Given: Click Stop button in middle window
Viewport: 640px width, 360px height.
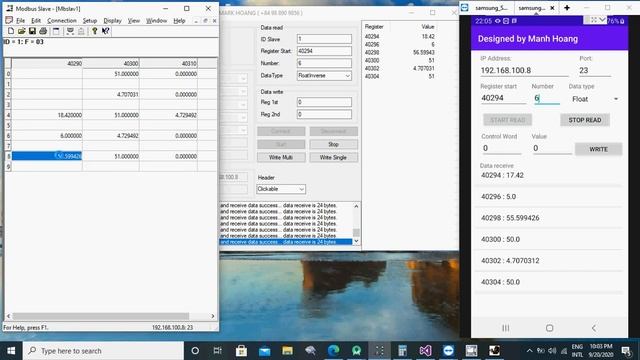Looking at the screenshot, I should tap(333, 144).
